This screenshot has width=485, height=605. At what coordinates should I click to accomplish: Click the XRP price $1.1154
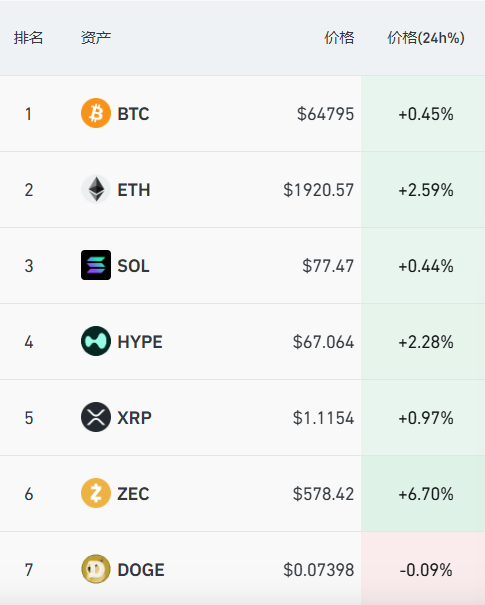[323, 418]
